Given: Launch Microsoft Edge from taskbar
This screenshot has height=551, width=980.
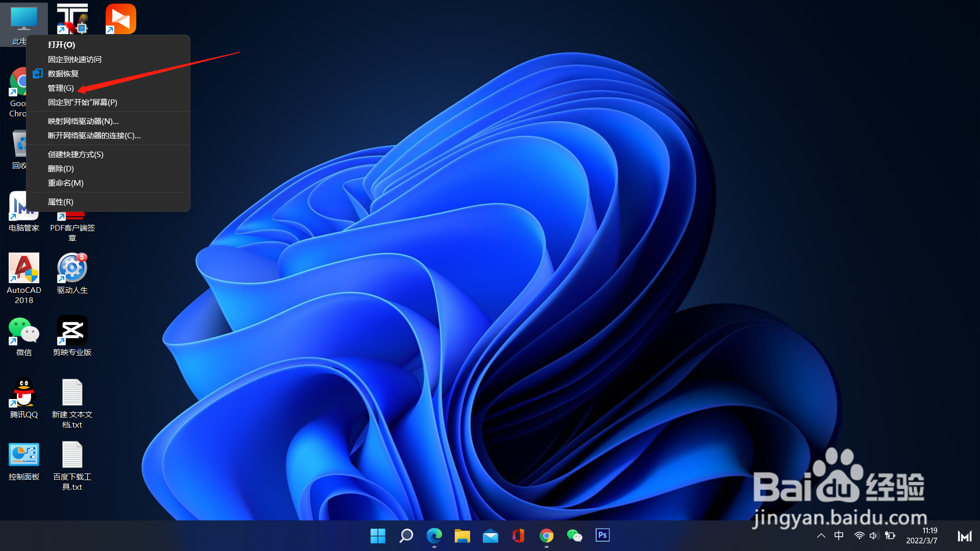Looking at the screenshot, I should [x=434, y=536].
